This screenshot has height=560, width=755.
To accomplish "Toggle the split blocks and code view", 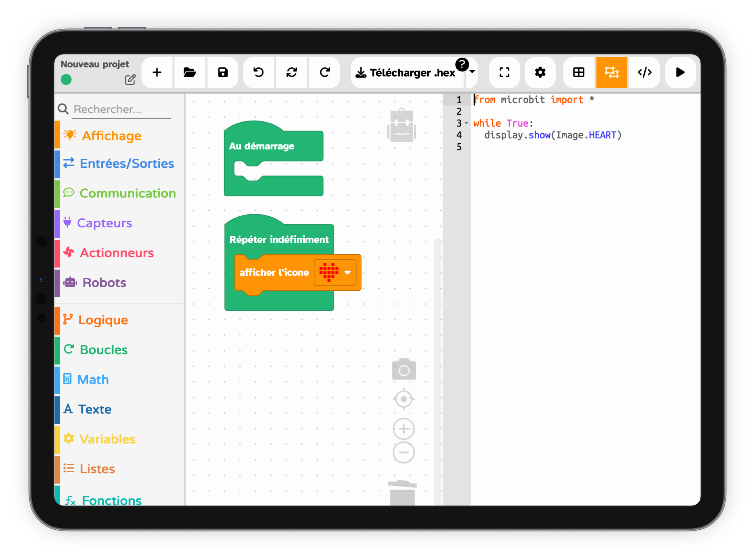I will point(611,72).
